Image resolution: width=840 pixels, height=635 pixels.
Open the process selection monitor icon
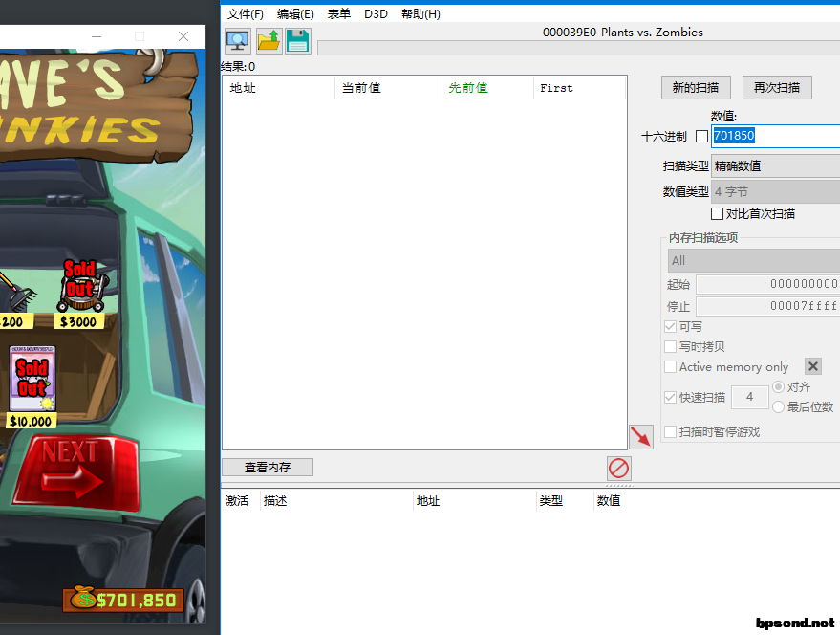238,41
